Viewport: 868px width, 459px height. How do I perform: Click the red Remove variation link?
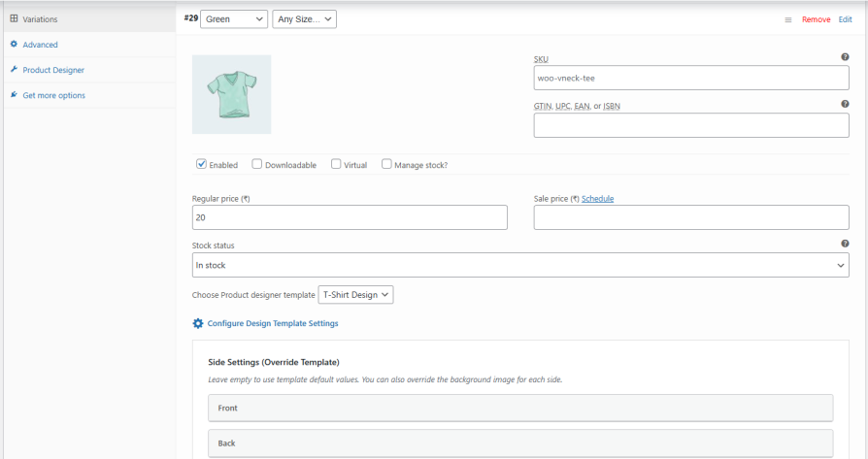click(x=816, y=19)
